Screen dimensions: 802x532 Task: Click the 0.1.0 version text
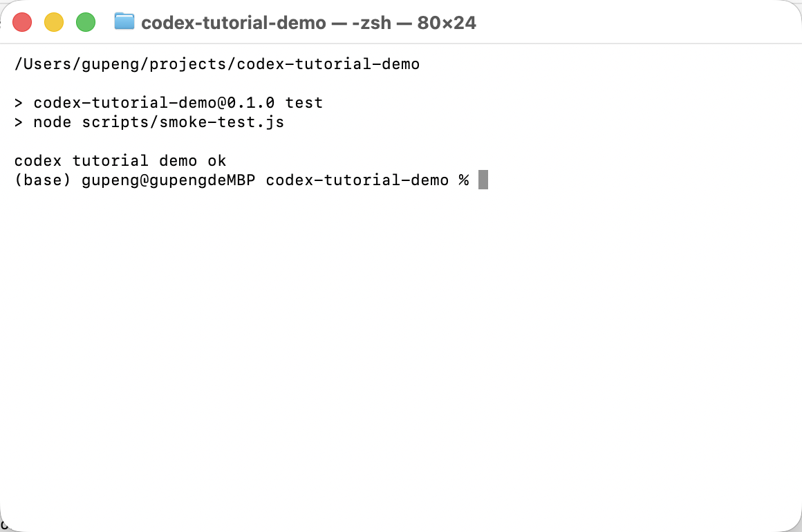(250, 103)
